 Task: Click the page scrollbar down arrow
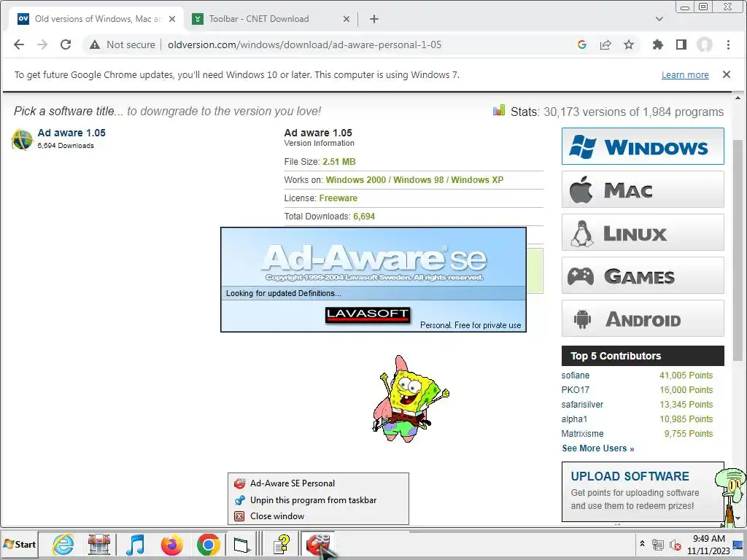[738, 518]
